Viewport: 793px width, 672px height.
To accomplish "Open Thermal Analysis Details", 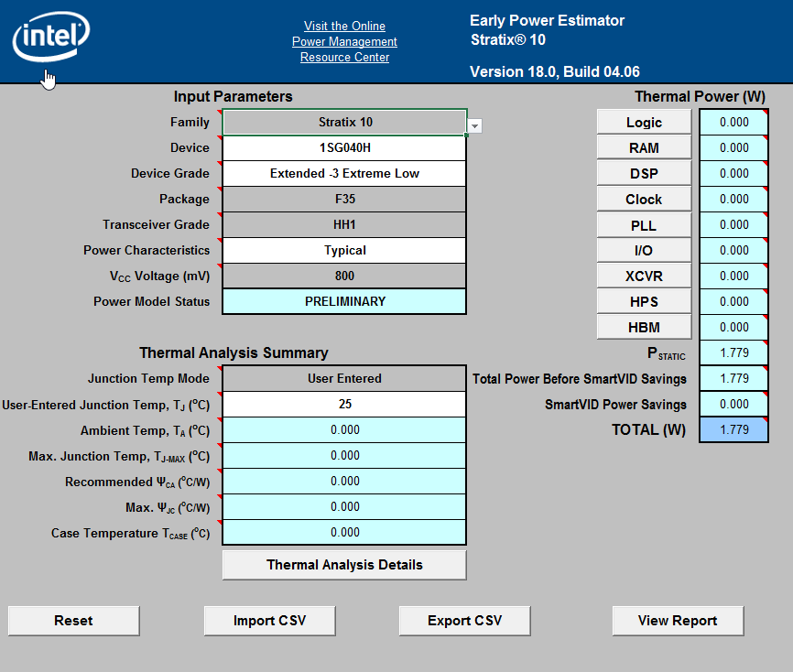I will [x=344, y=565].
